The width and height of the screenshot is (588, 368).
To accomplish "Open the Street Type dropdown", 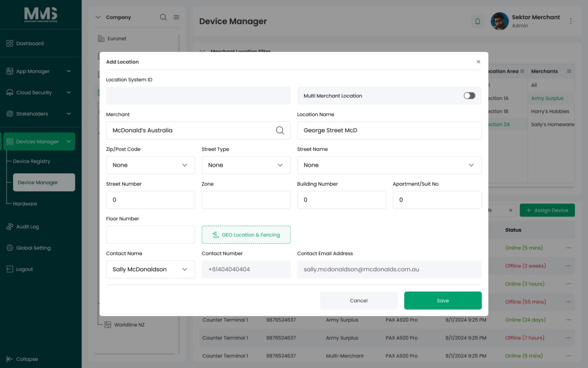I will 246,165.
